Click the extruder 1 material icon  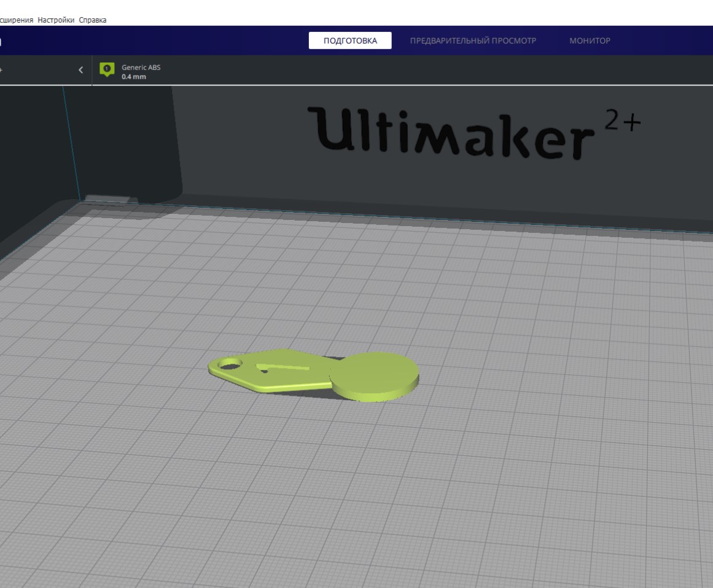pyautogui.click(x=107, y=69)
